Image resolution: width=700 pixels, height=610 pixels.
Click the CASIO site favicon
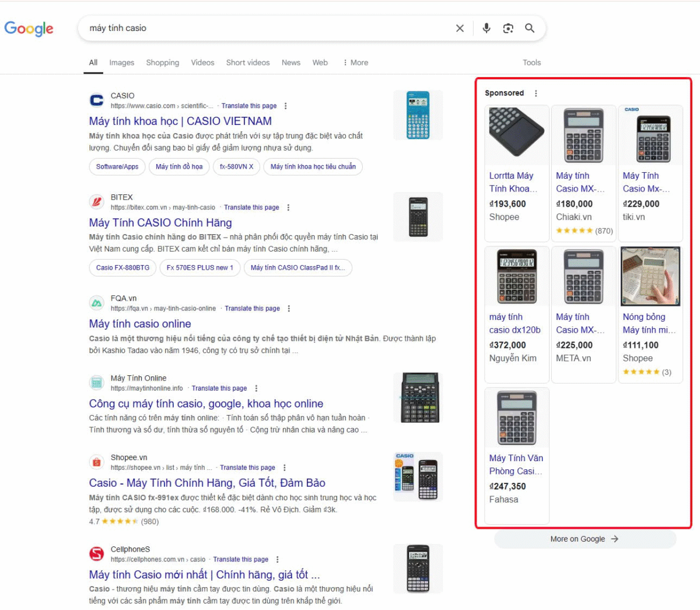pyautogui.click(x=96, y=100)
